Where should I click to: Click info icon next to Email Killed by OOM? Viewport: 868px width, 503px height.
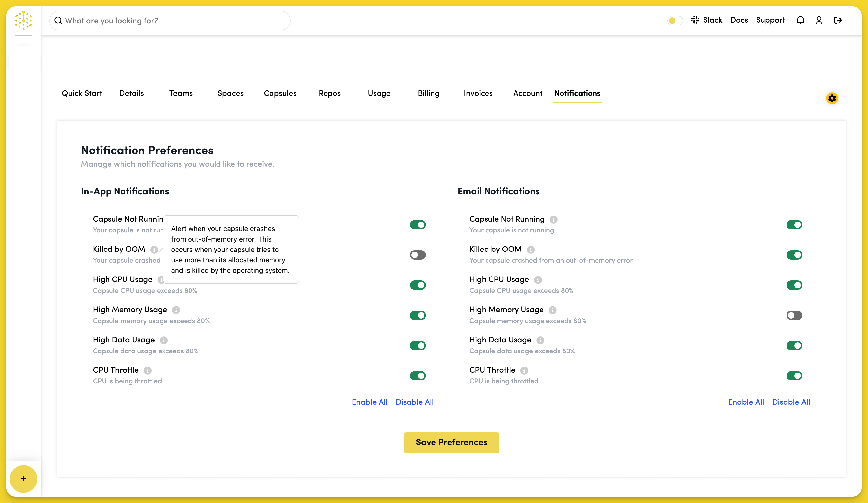530,250
